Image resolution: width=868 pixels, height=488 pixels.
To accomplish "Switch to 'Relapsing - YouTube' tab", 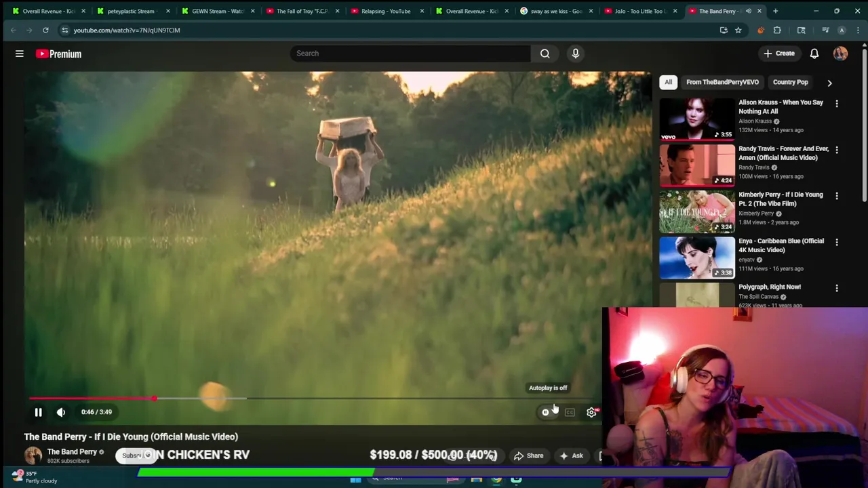I will (x=384, y=11).
